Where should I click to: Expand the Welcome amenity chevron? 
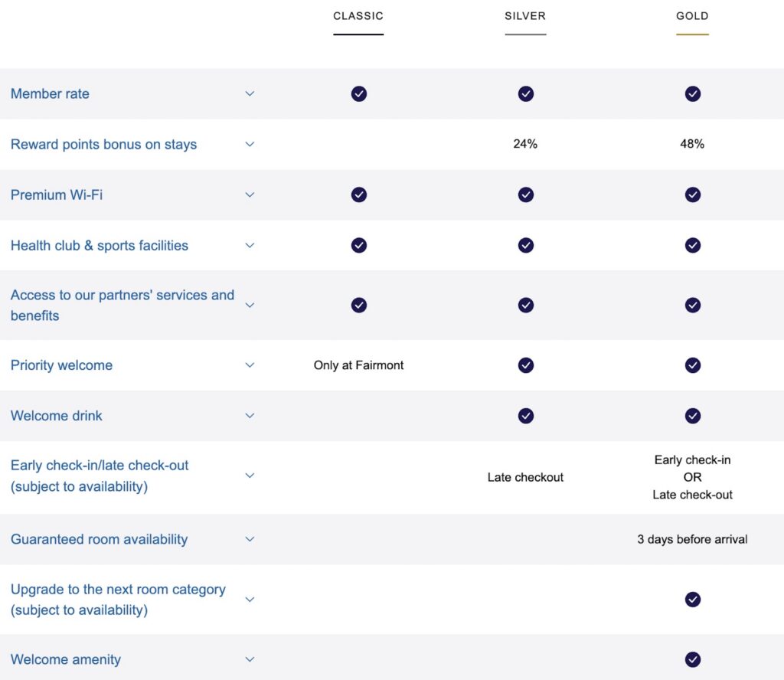(250, 659)
